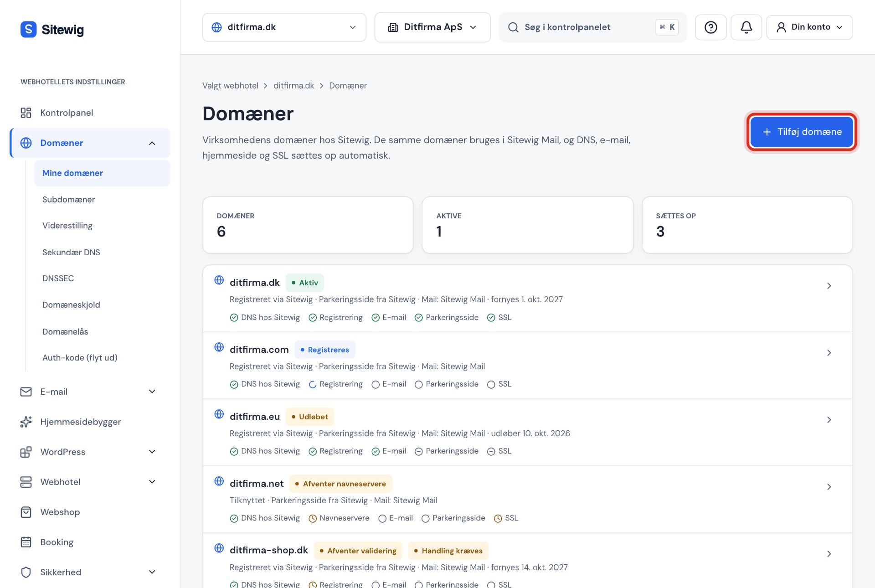Open Domænelås submenu item

point(65,332)
